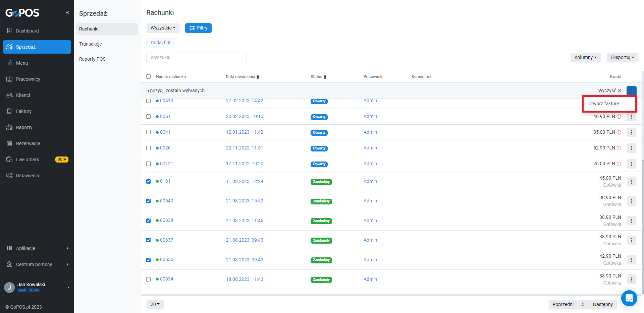Check the box for receipt 0041
644x313 pixels.
(x=149, y=132)
